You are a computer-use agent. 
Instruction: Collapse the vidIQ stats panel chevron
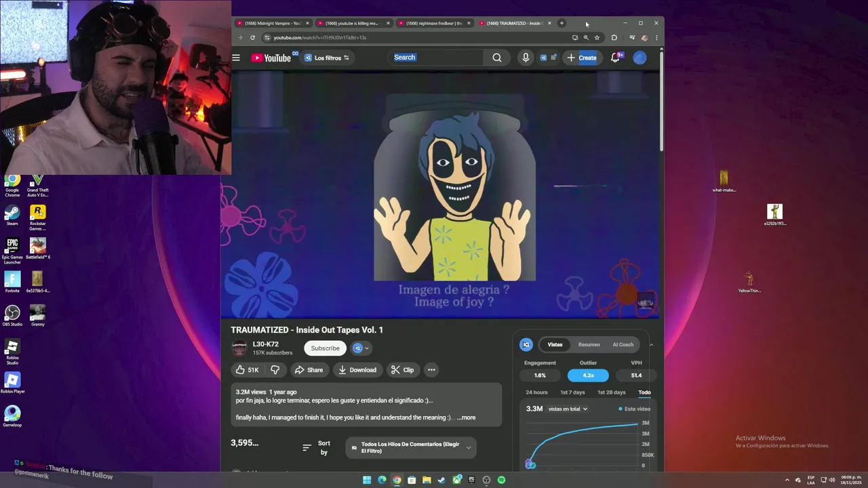(x=651, y=345)
